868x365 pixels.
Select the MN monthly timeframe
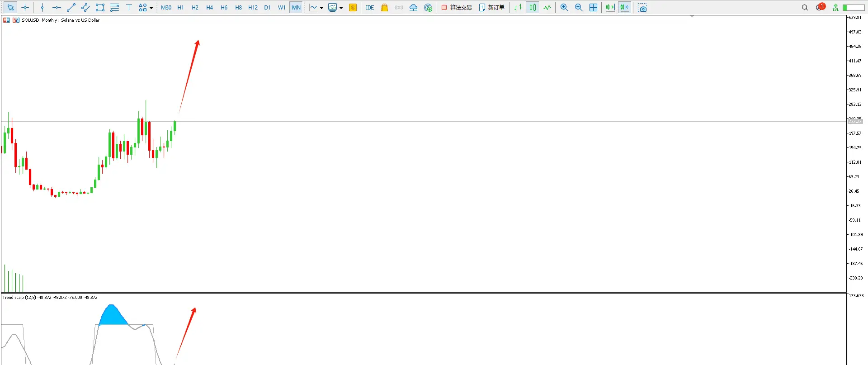pyautogui.click(x=296, y=7)
